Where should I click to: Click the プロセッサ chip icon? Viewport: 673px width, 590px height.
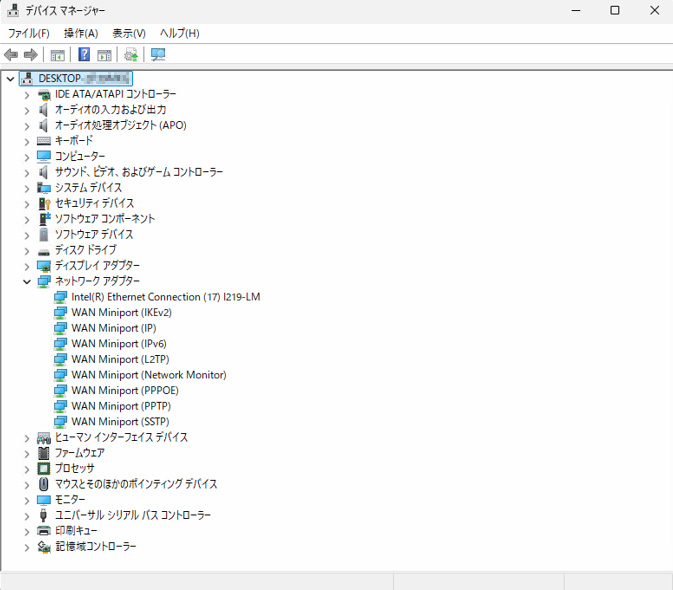pos(44,468)
